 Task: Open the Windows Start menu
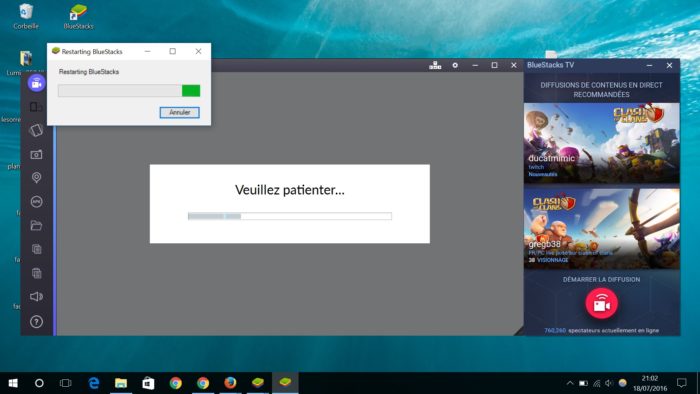[x=13, y=383]
